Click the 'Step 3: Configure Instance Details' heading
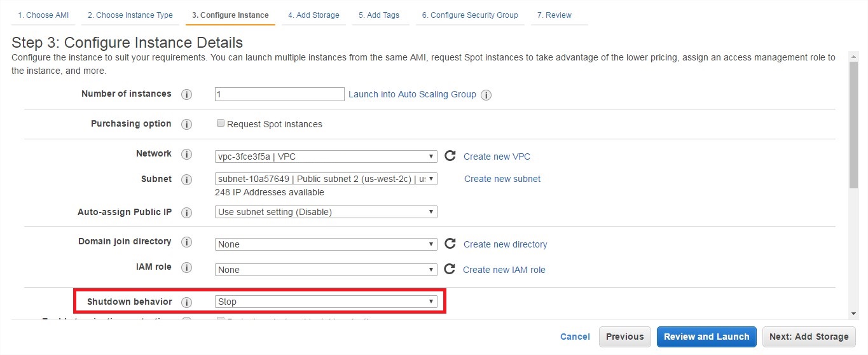 point(127,43)
